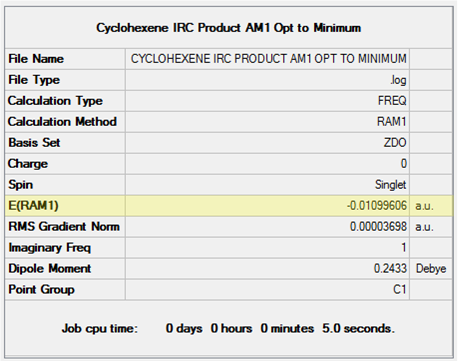Select the 'Point Group' label
The width and height of the screenshot is (458, 361).
pos(41,290)
